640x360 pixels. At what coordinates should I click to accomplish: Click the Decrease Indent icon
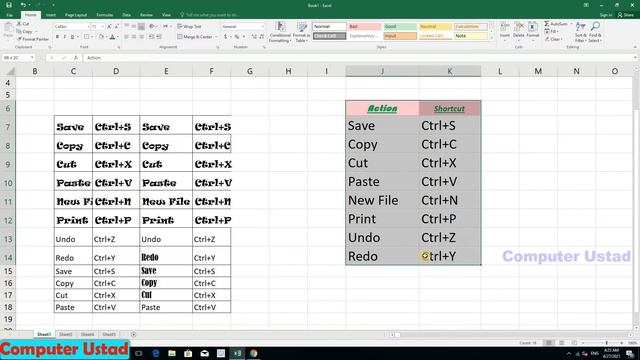[151, 37]
